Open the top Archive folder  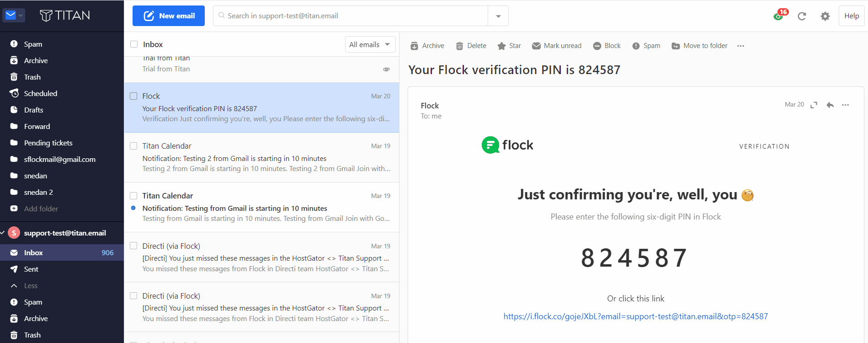36,60
